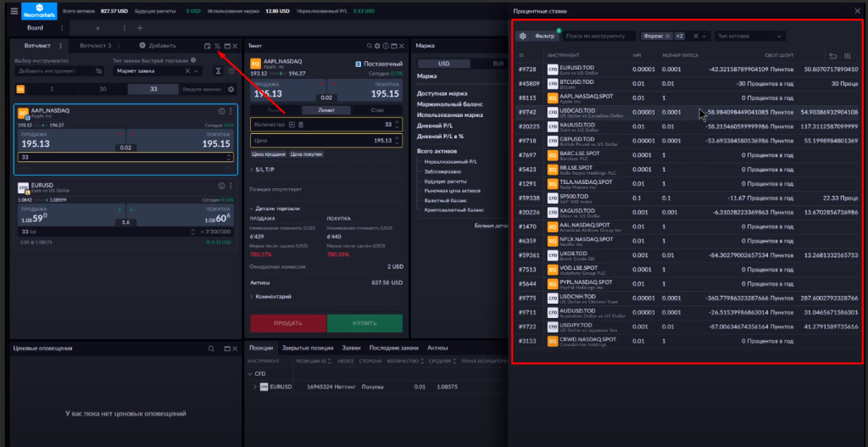This screenshot has height=447, width=868.
Task: Open interest rates percent icon in watchlist
Action: (217, 46)
